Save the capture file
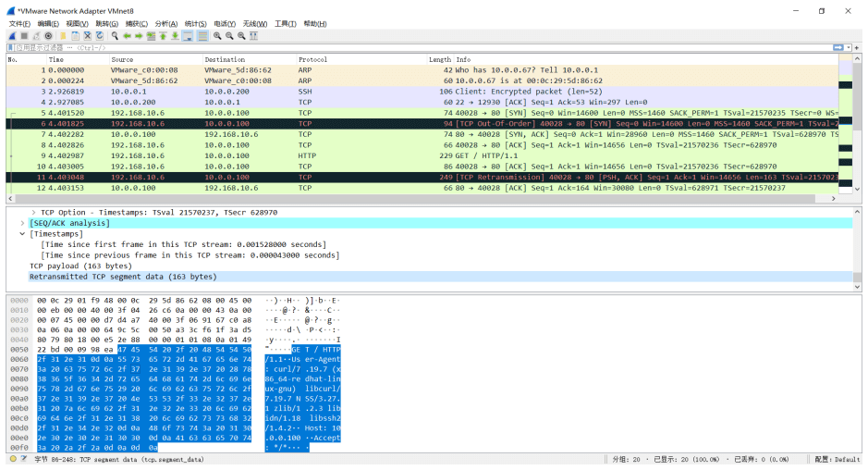 click(x=75, y=36)
